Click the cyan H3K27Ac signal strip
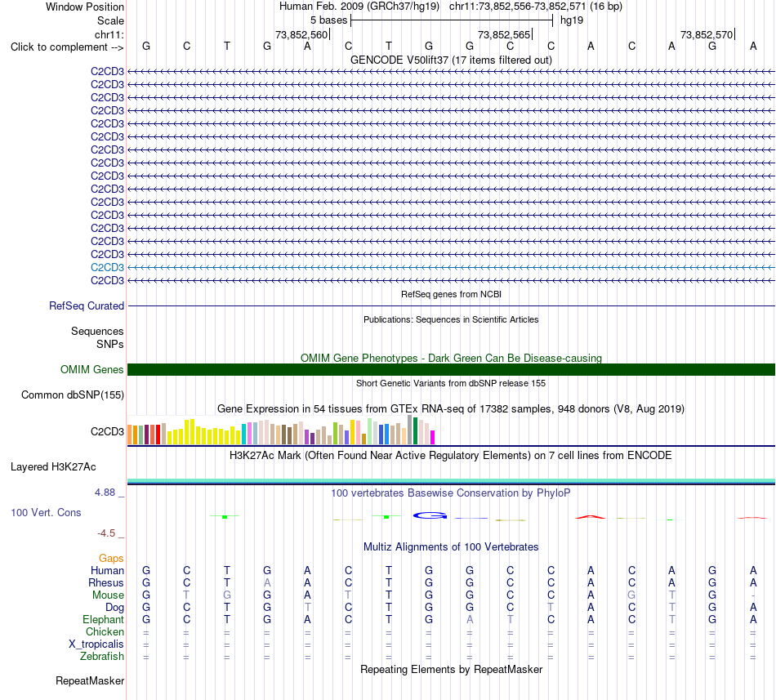Screen dimensions: 776x700 click(x=451, y=481)
